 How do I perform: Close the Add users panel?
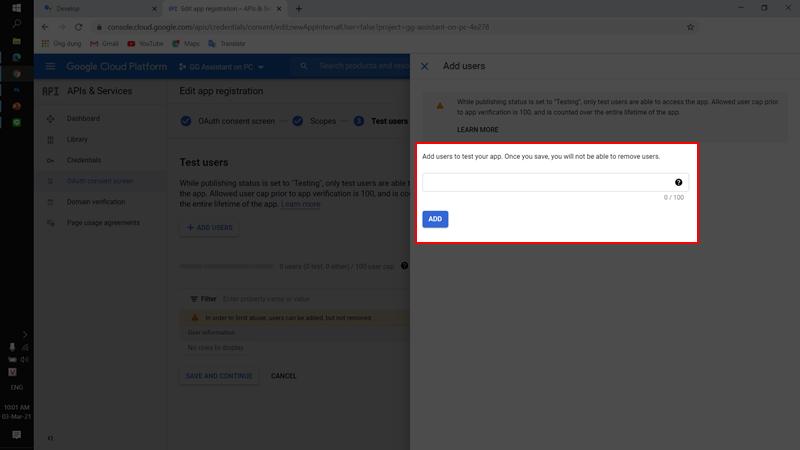[424, 66]
